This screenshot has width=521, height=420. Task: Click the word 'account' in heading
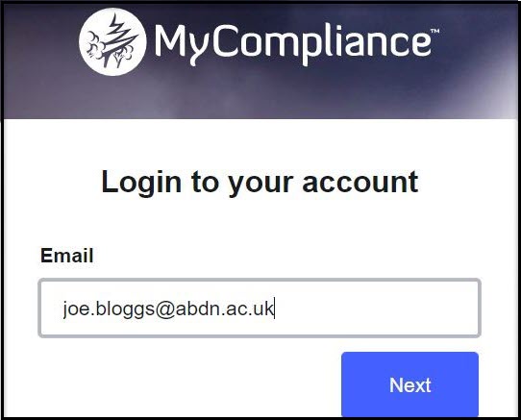coord(360,182)
